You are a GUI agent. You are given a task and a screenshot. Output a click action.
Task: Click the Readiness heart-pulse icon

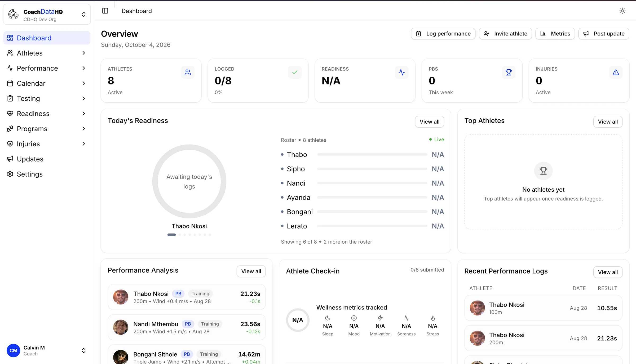[x=10, y=113]
